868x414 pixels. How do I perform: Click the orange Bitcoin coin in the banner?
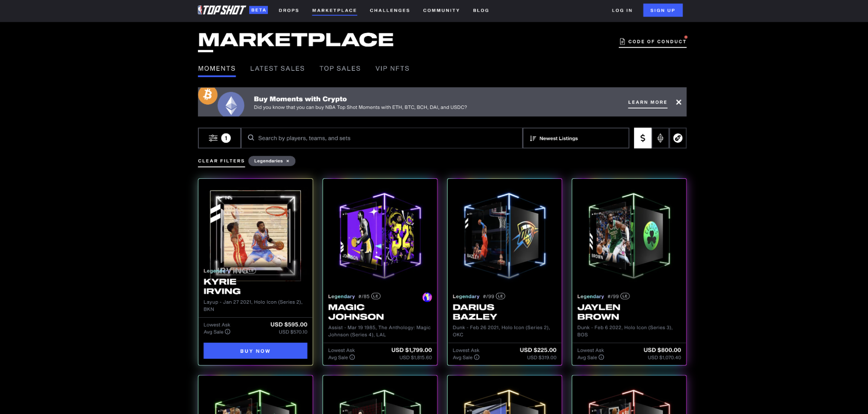coord(208,95)
